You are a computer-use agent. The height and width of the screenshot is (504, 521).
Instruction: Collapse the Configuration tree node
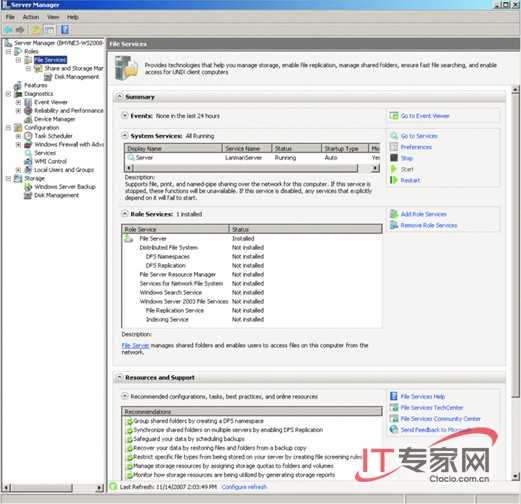click(9, 127)
